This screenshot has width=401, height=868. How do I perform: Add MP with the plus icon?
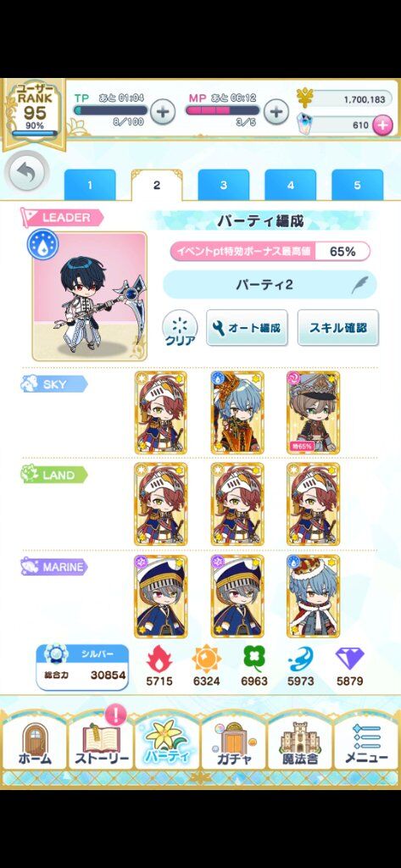[276, 111]
